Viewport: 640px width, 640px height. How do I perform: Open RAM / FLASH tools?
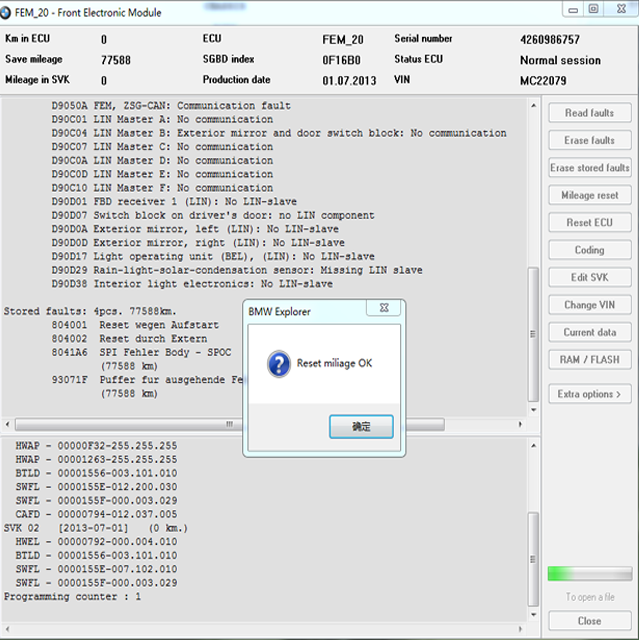tap(589, 359)
